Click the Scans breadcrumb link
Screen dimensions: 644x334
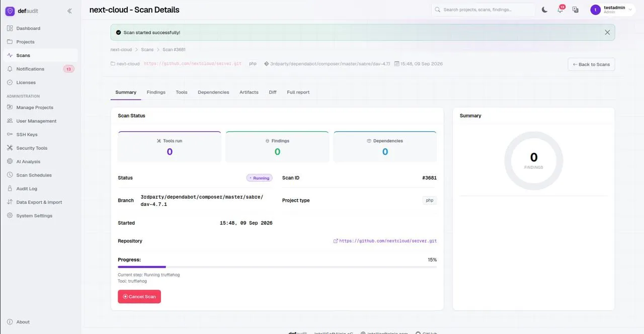[147, 50]
